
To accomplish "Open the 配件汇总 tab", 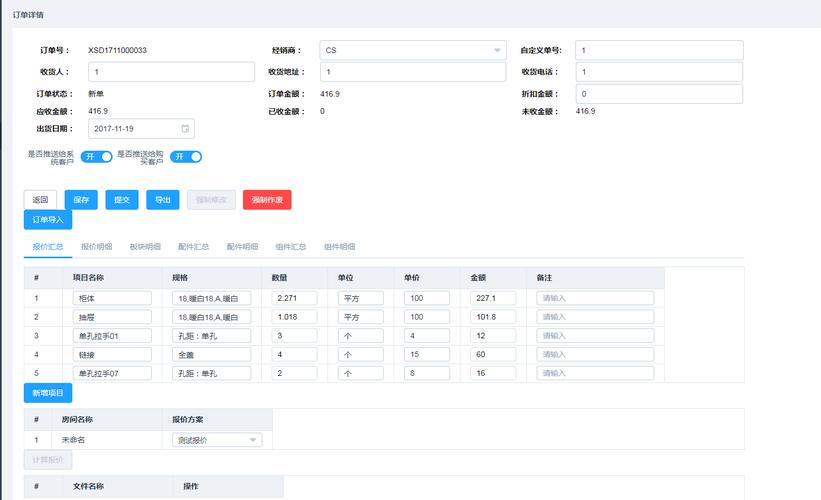I will tap(194, 247).
